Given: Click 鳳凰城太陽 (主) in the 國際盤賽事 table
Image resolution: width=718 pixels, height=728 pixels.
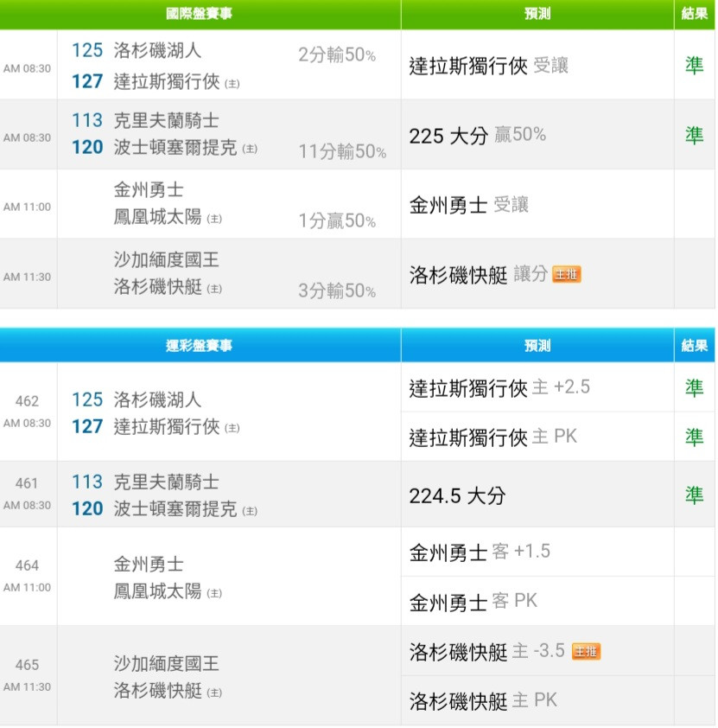Looking at the screenshot, I should [x=168, y=217].
